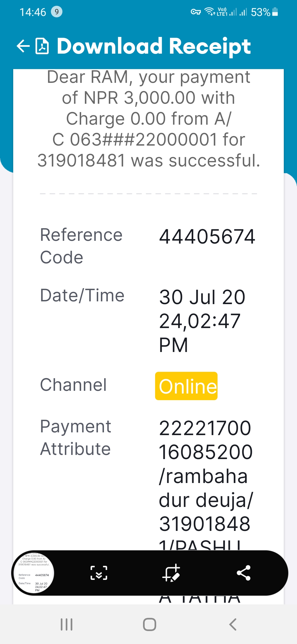
Task: Tap the notification count badge 9
Action: click(x=57, y=12)
